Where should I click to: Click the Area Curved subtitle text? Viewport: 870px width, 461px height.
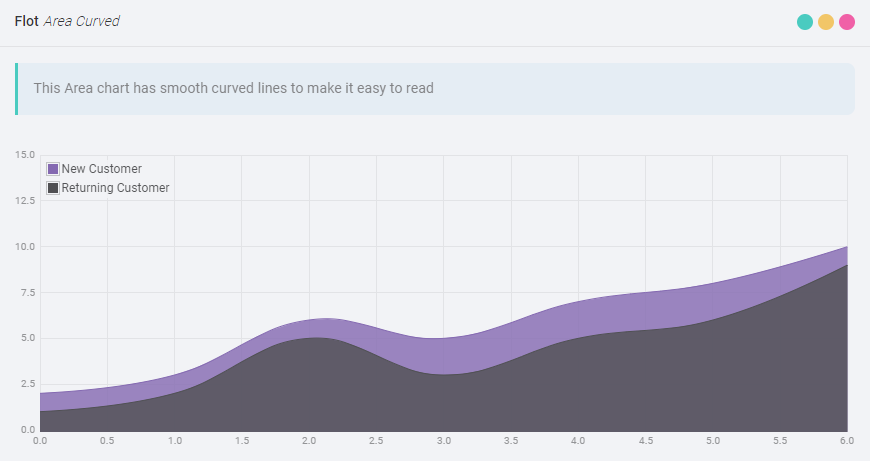click(x=81, y=21)
